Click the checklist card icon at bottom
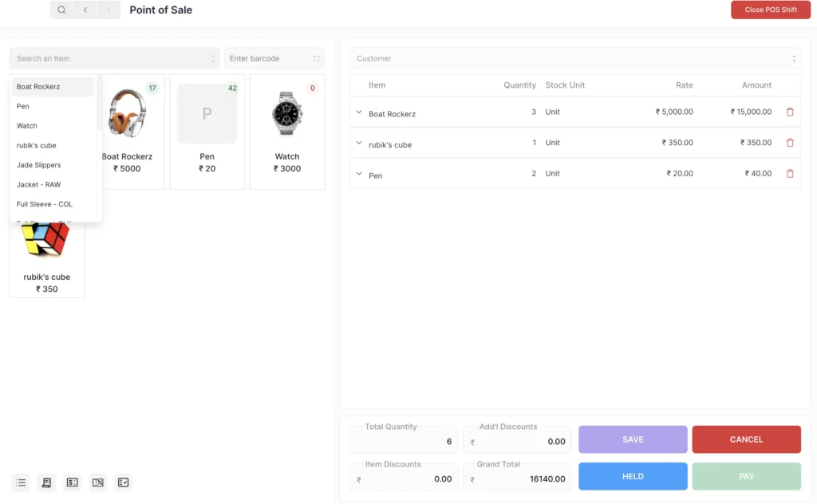This screenshot has height=504, width=817. click(x=124, y=482)
